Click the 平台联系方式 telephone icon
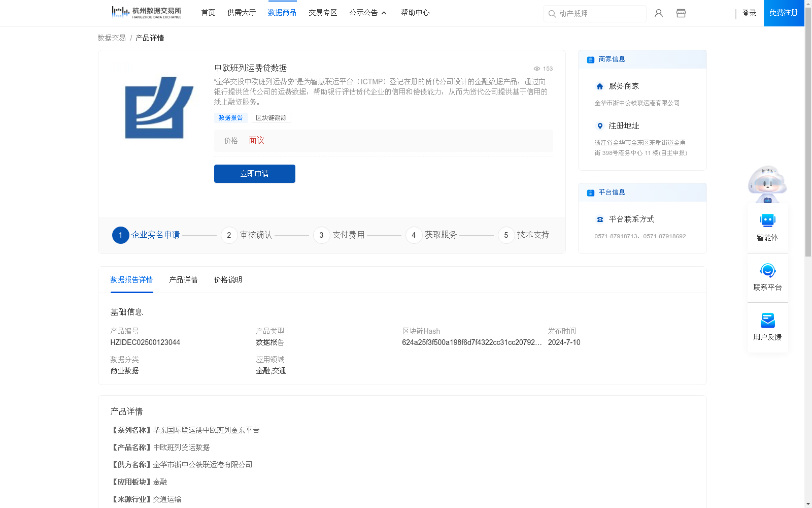 click(600, 219)
